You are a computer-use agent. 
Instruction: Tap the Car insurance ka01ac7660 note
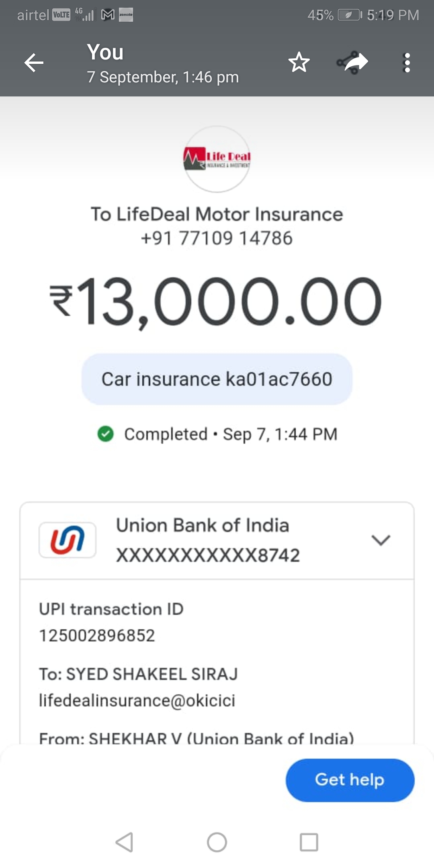pos(217,379)
